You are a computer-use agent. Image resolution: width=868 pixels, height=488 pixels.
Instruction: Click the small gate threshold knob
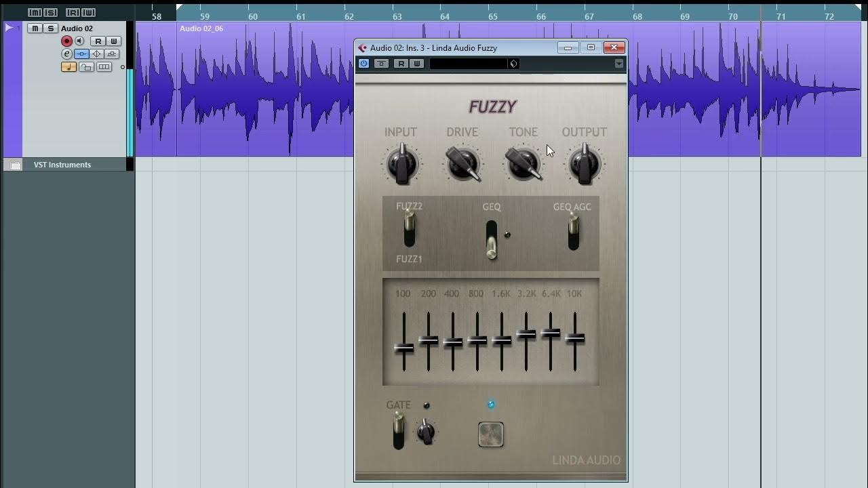pos(426,432)
